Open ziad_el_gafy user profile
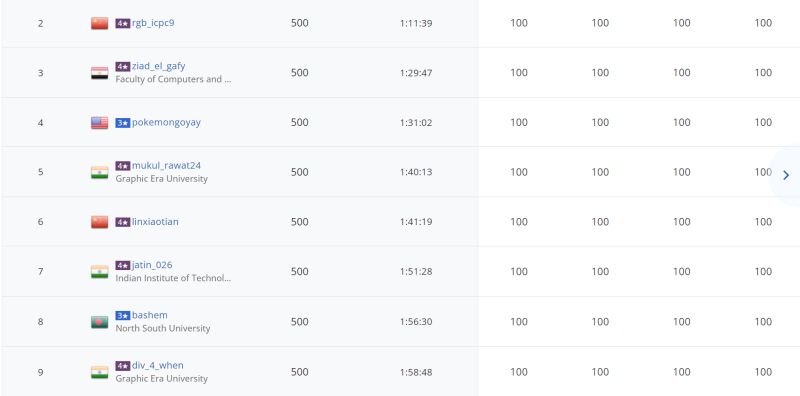The height and width of the screenshot is (396, 800). (159, 66)
